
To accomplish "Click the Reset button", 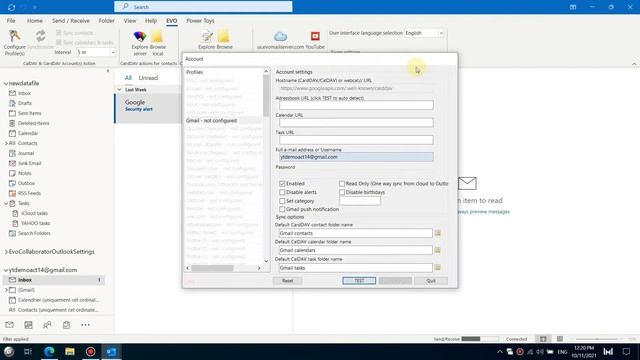I will point(288,281).
